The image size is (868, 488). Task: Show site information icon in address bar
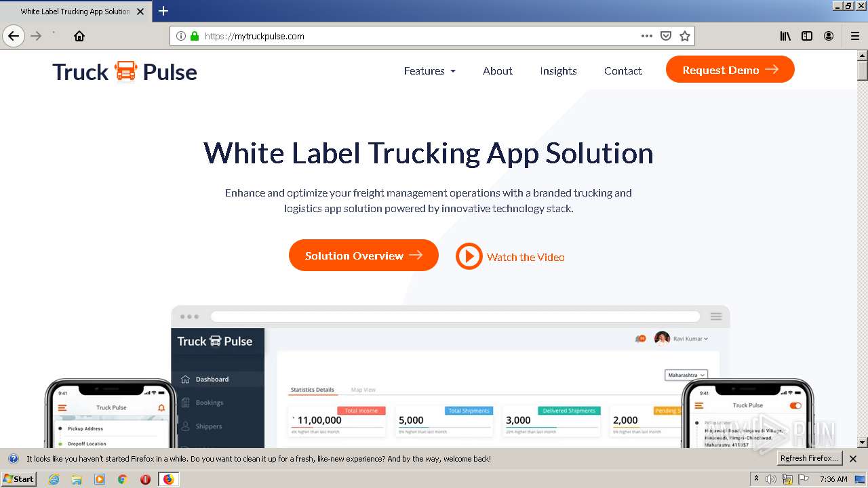click(181, 36)
